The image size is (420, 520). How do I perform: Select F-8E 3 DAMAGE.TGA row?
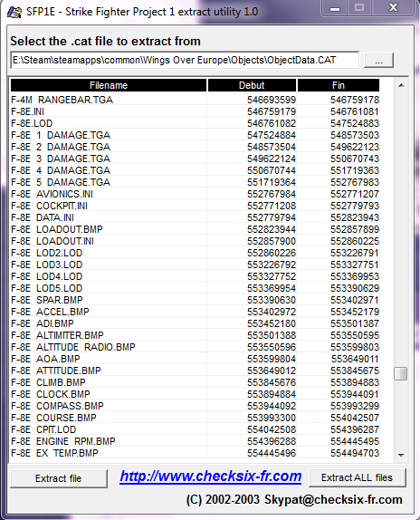pos(195,159)
